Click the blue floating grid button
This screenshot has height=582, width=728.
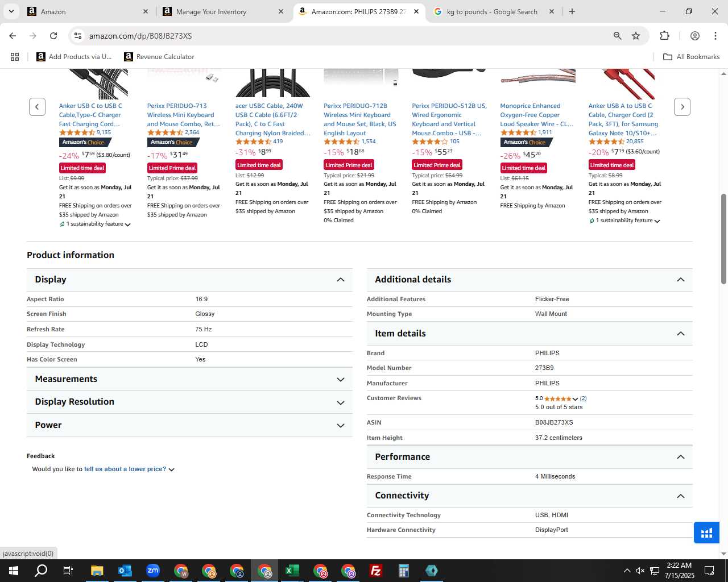(x=706, y=533)
